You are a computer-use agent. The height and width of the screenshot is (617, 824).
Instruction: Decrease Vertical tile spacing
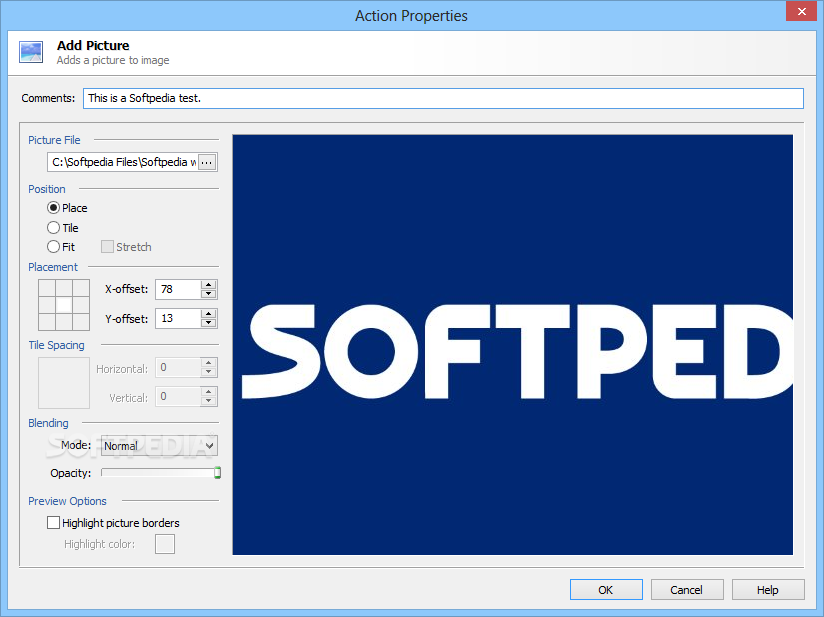click(x=209, y=400)
